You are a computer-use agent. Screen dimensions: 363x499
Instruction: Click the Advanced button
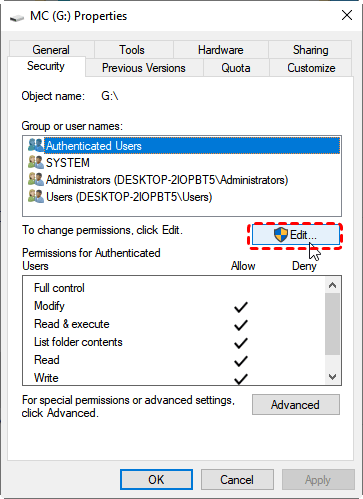pos(296,405)
